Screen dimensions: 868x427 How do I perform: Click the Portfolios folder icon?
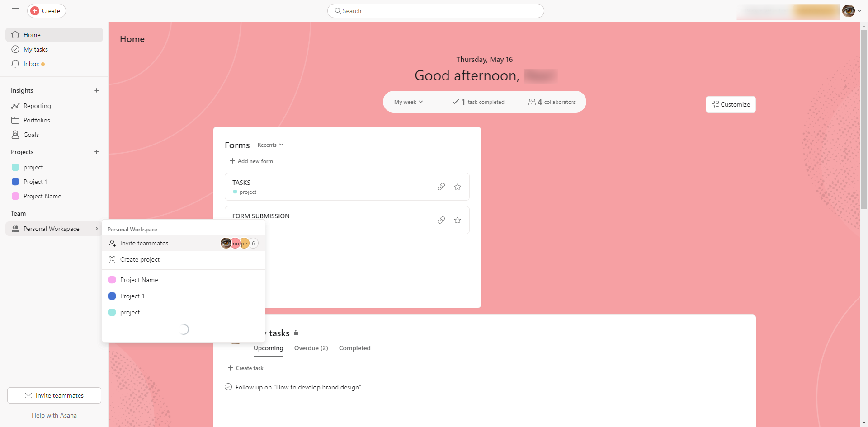[15, 120]
